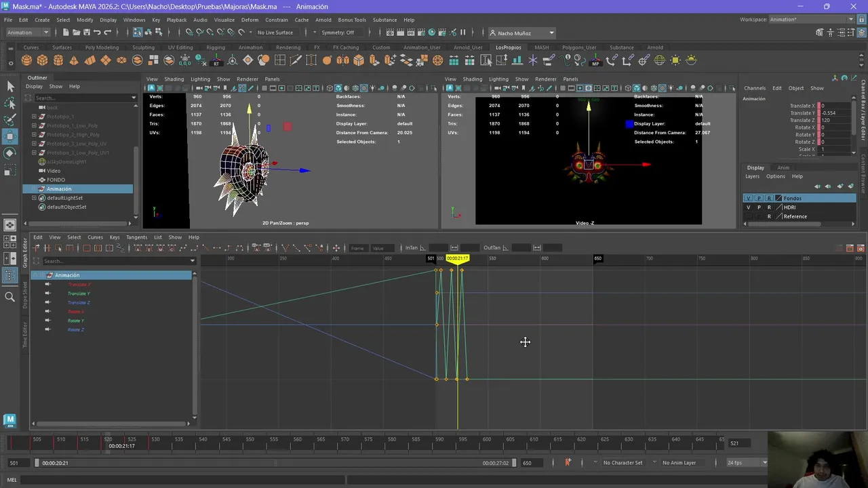This screenshot has height=488, width=868.
Task: Click the current time marker at 00:00:21:17
Action: 458,258
